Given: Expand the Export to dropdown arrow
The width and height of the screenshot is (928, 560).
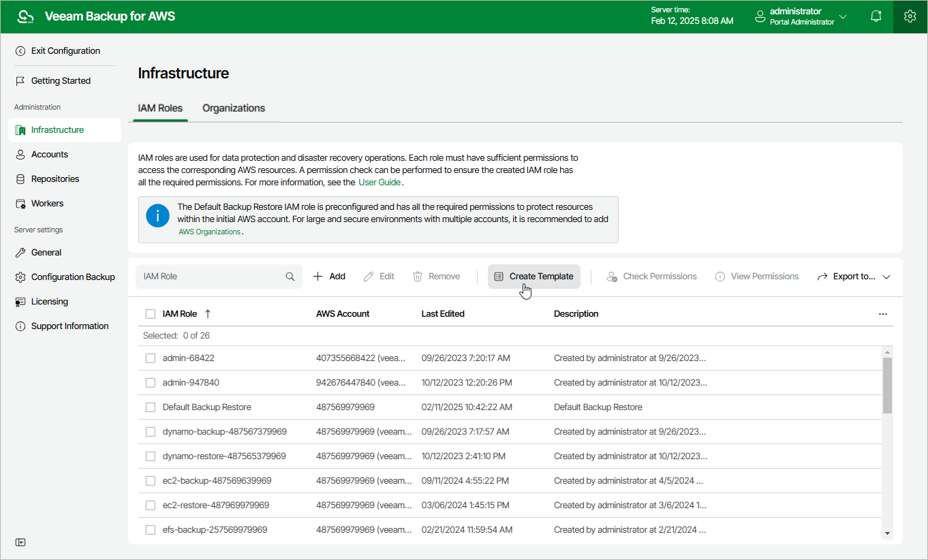Looking at the screenshot, I should tap(886, 277).
